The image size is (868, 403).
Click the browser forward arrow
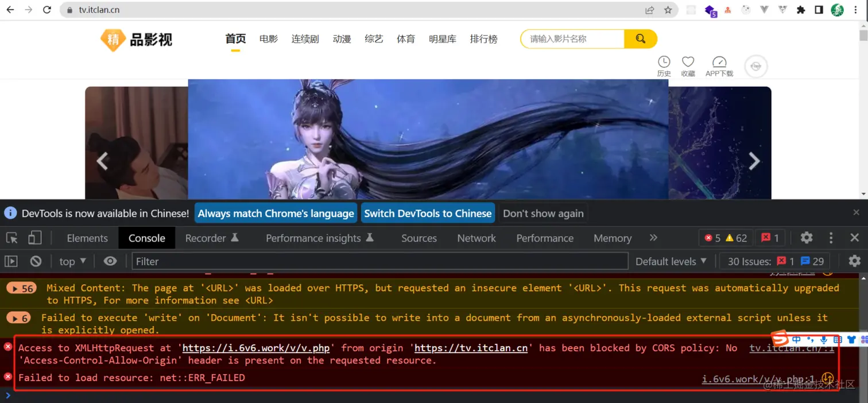(x=29, y=10)
